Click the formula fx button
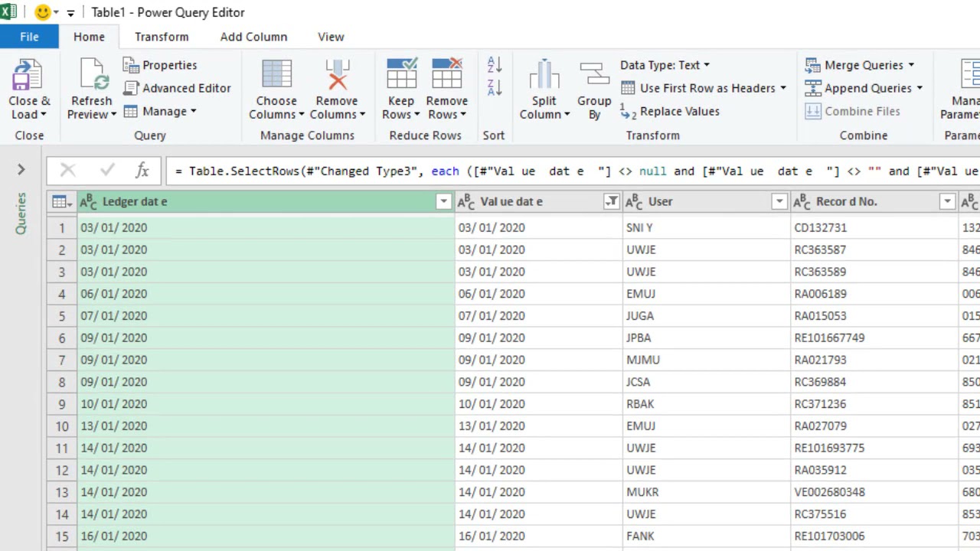Screen dimensions: 980x551 click(x=142, y=171)
